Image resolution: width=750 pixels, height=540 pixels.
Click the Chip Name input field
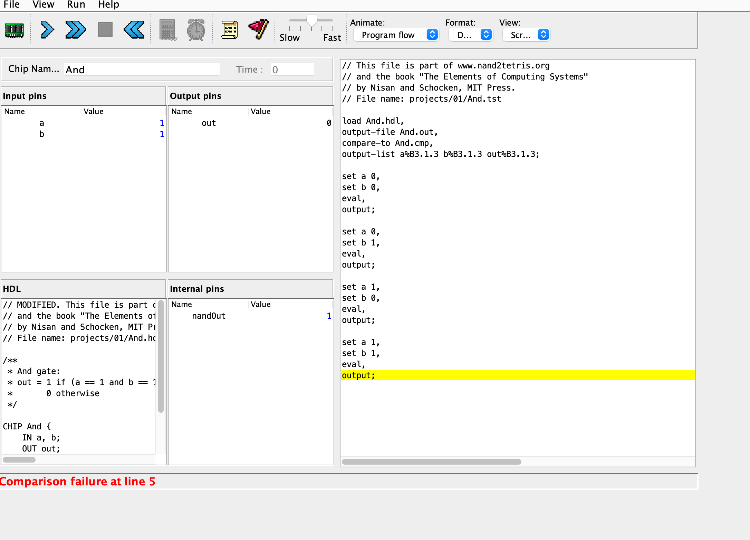click(x=142, y=70)
